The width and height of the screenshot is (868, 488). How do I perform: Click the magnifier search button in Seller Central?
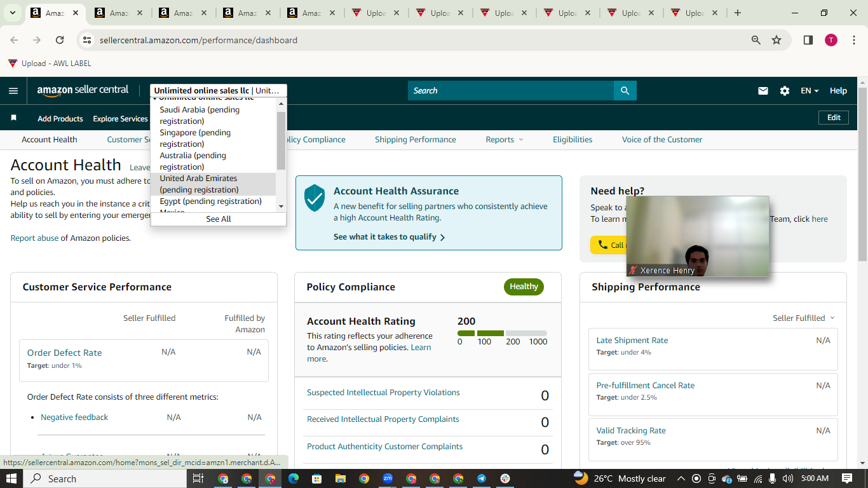(x=625, y=91)
